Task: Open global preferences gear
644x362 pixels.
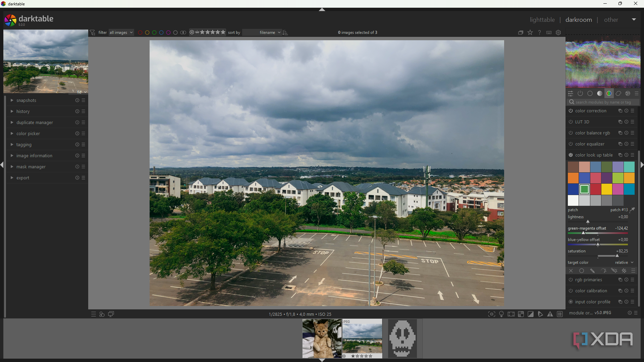Action: coord(558,33)
